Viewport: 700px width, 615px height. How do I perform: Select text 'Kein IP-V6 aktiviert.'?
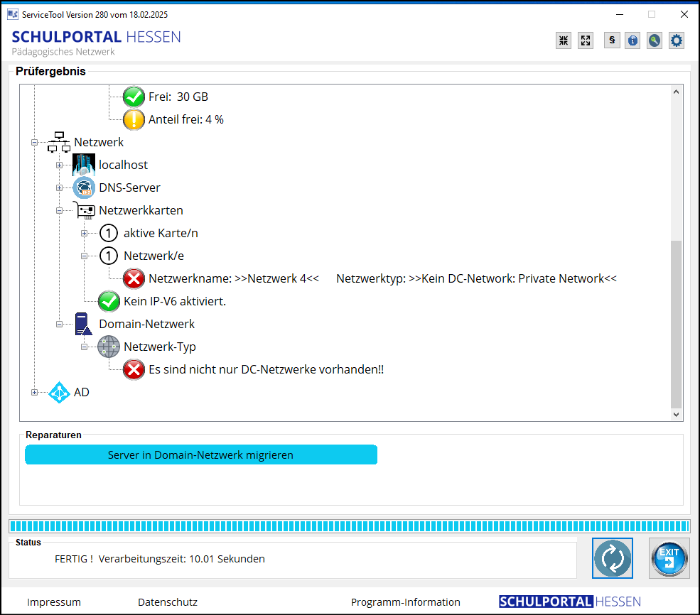(175, 302)
